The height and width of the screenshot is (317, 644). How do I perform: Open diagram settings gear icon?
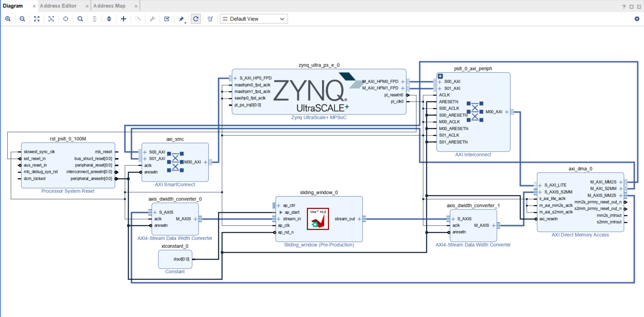coord(637,19)
